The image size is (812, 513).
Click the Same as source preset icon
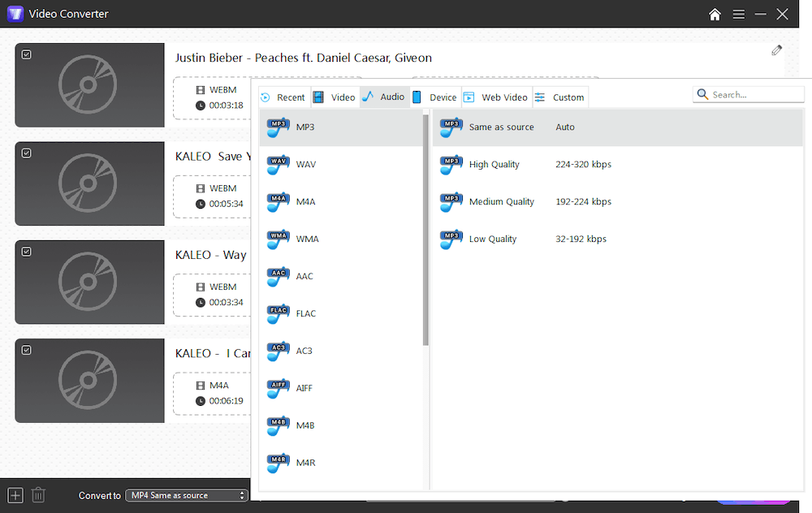pyautogui.click(x=451, y=127)
